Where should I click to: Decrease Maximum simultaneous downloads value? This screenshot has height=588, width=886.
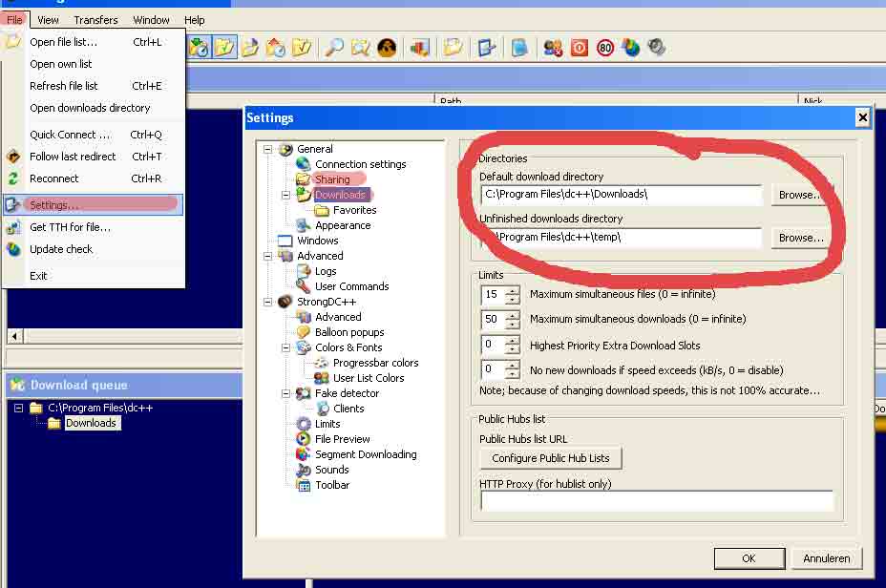(x=512, y=325)
